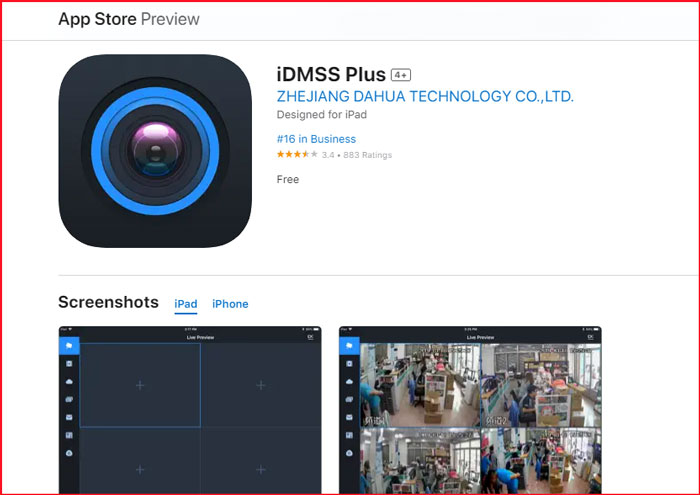Open the empty Live Preview screenshot thumbnail
This screenshot has height=495, width=700.
click(190, 410)
